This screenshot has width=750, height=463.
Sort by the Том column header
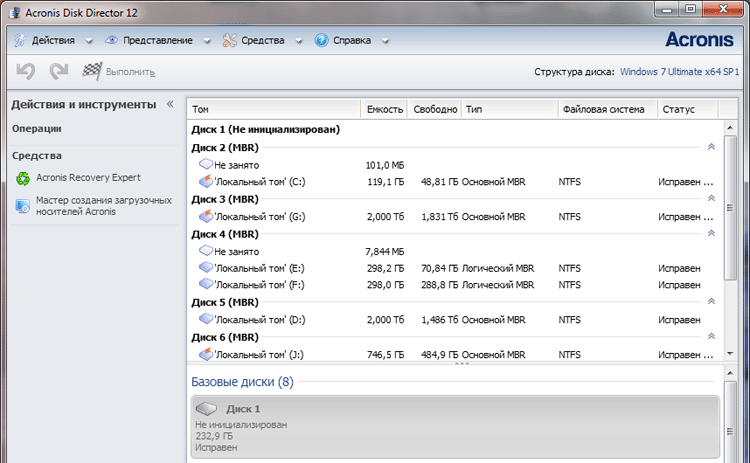(x=274, y=109)
